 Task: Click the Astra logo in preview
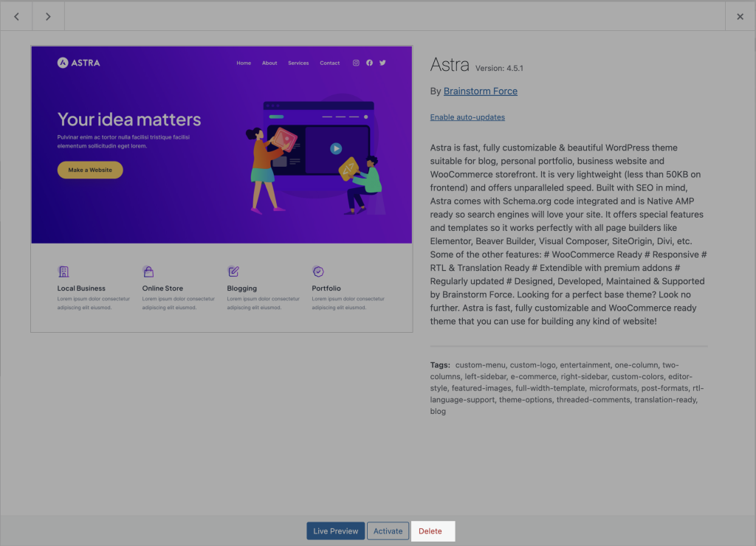pyautogui.click(x=78, y=63)
